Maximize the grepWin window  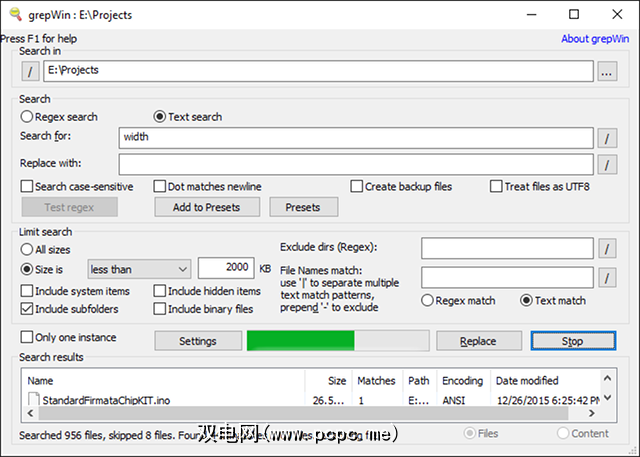pyautogui.click(x=574, y=15)
